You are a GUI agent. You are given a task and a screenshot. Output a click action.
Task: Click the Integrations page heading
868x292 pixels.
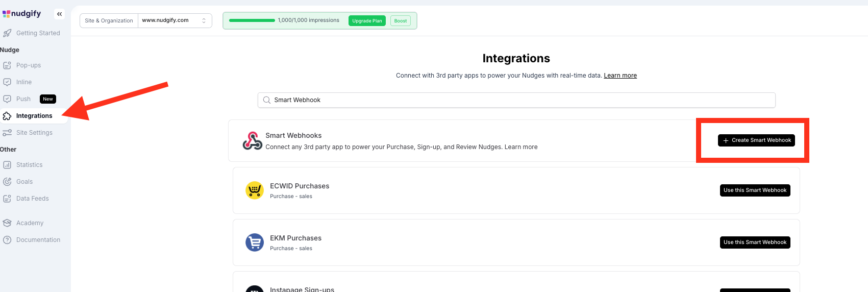pos(516,59)
